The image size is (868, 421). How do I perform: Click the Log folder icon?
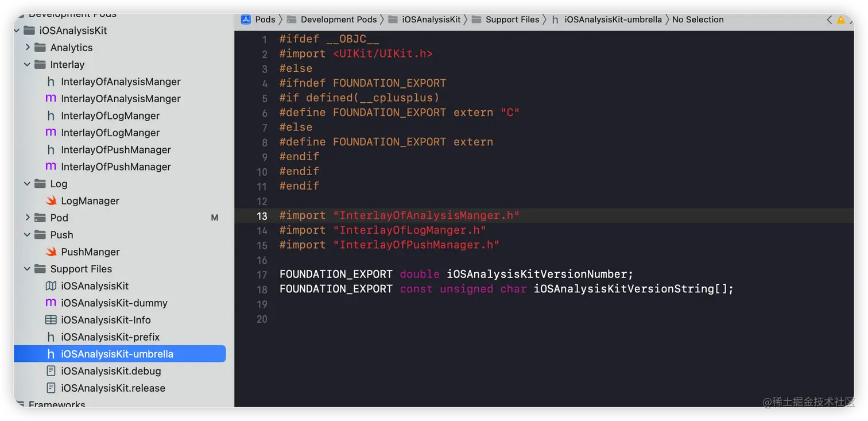40,184
